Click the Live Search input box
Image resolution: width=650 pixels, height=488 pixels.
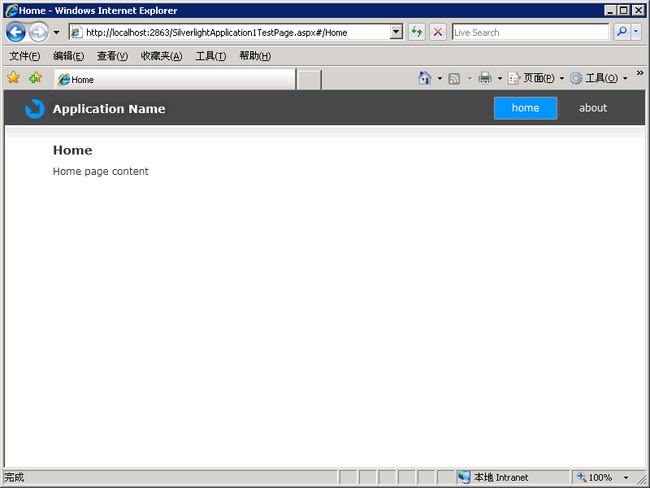point(530,32)
